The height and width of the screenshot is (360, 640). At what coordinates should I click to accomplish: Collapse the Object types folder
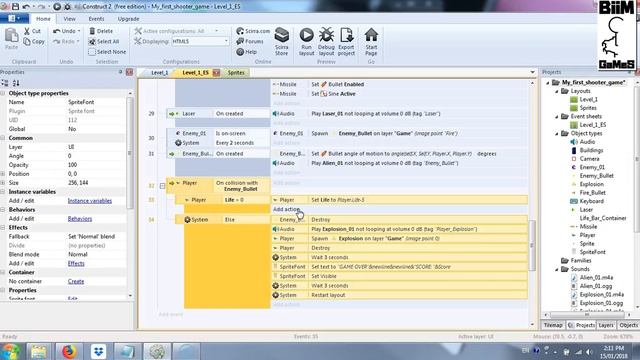[x=556, y=133]
